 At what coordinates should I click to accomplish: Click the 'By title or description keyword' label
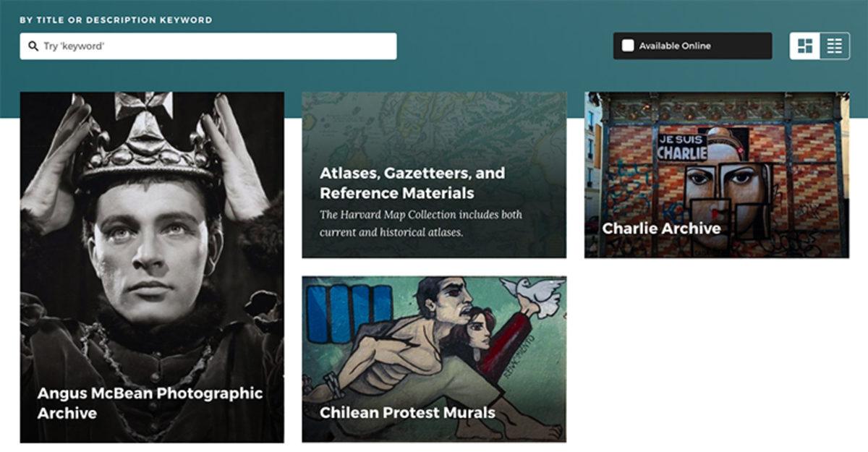(116, 20)
